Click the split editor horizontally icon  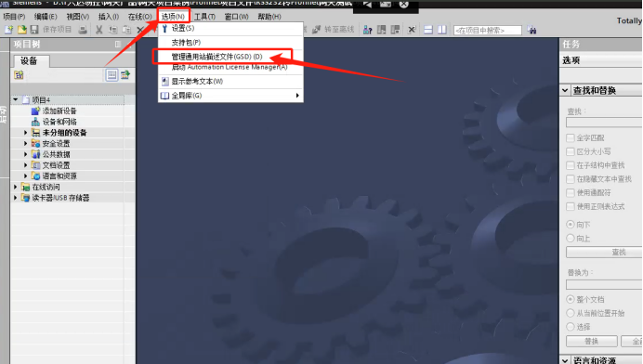click(x=428, y=30)
